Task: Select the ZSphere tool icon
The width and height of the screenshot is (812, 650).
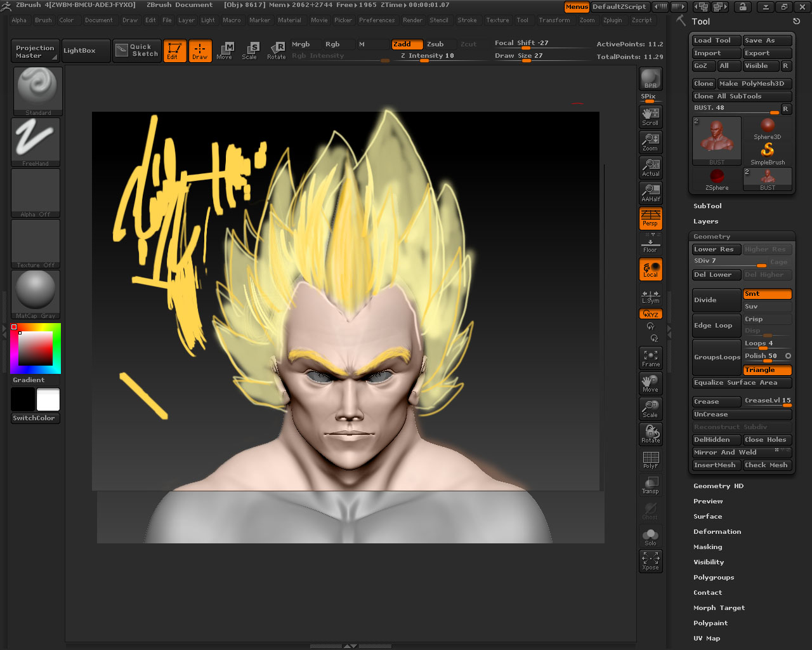Action: click(717, 180)
